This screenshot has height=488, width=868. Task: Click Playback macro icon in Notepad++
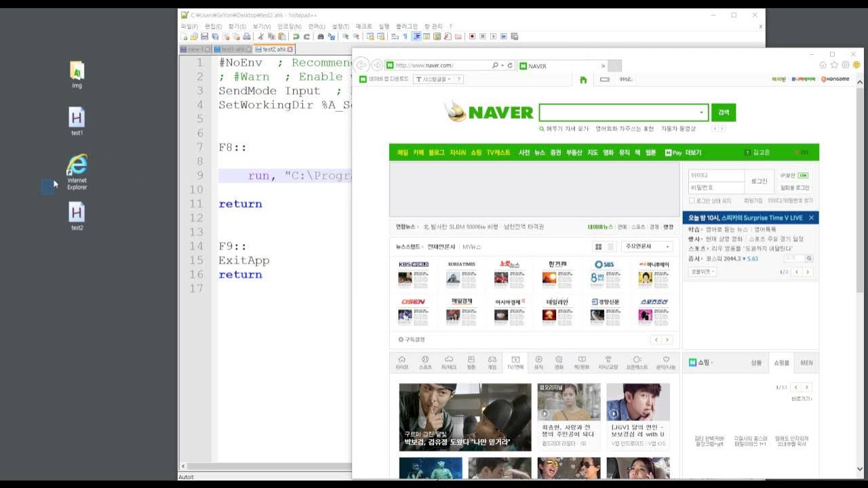pos(493,37)
